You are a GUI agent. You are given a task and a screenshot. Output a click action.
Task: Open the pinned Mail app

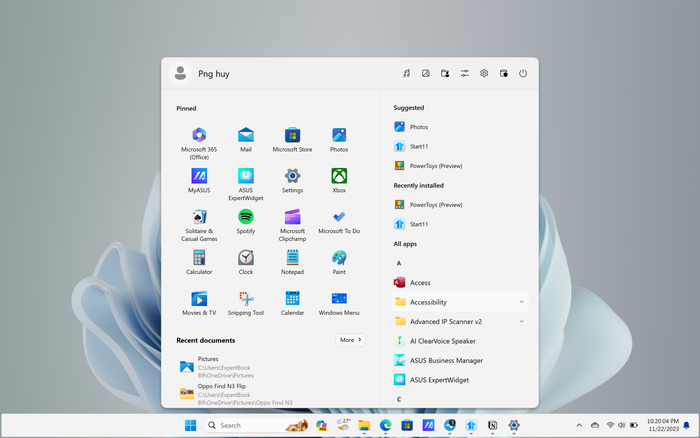(x=246, y=140)
